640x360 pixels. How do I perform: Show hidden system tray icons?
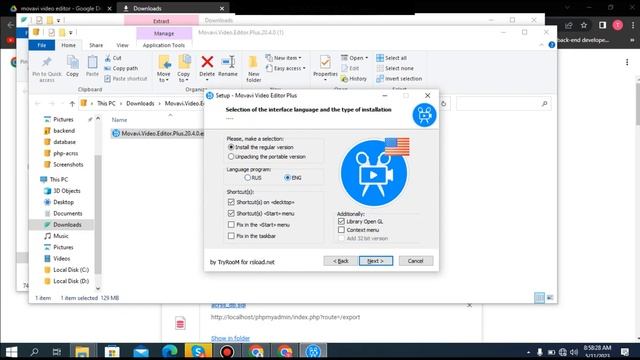(x=529, y=352)
